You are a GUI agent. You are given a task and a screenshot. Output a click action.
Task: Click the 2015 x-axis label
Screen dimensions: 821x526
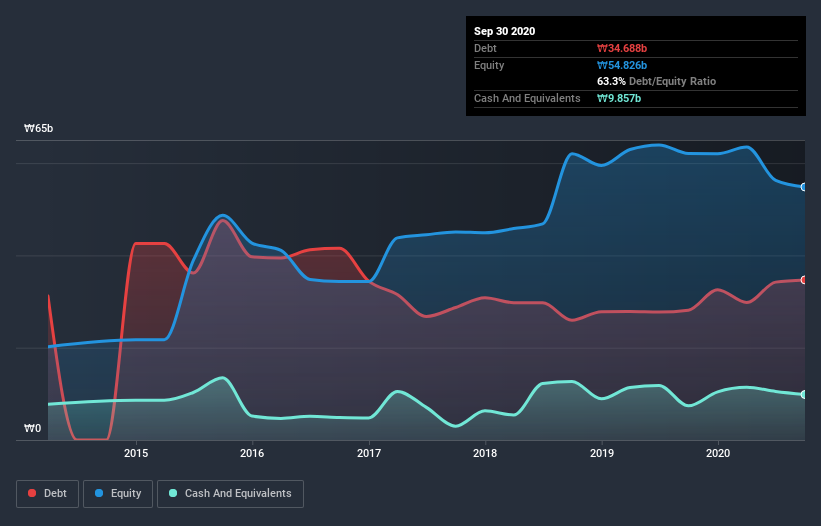point(136,453)
